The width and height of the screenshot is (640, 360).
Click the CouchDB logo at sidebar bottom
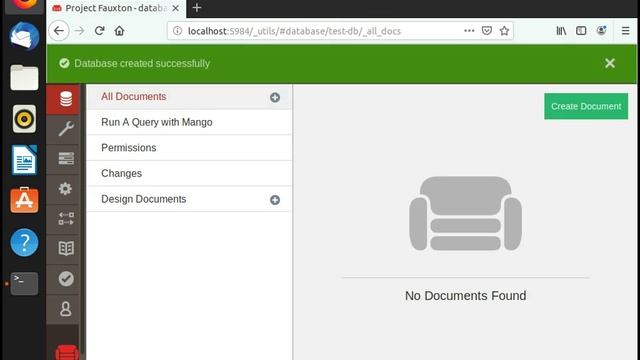click(67, 352)
